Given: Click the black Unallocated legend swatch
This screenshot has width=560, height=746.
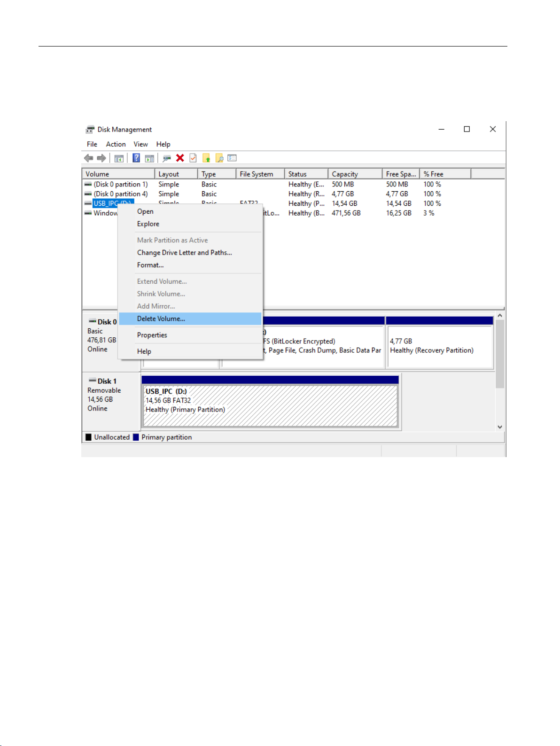Looking at the screenshot, I should (88, 437).
